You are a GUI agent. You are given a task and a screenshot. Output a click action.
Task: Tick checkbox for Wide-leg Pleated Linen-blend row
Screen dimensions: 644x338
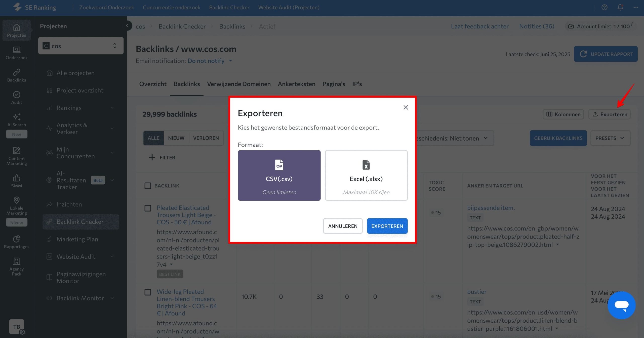[x=148, y=292]
